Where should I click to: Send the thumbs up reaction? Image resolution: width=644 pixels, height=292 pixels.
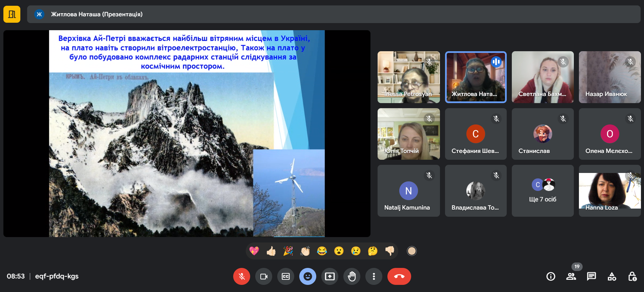(x=271, y=251)
